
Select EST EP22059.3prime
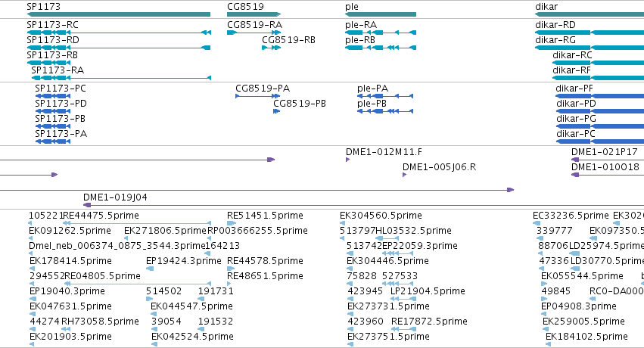[x=420, y=246]
